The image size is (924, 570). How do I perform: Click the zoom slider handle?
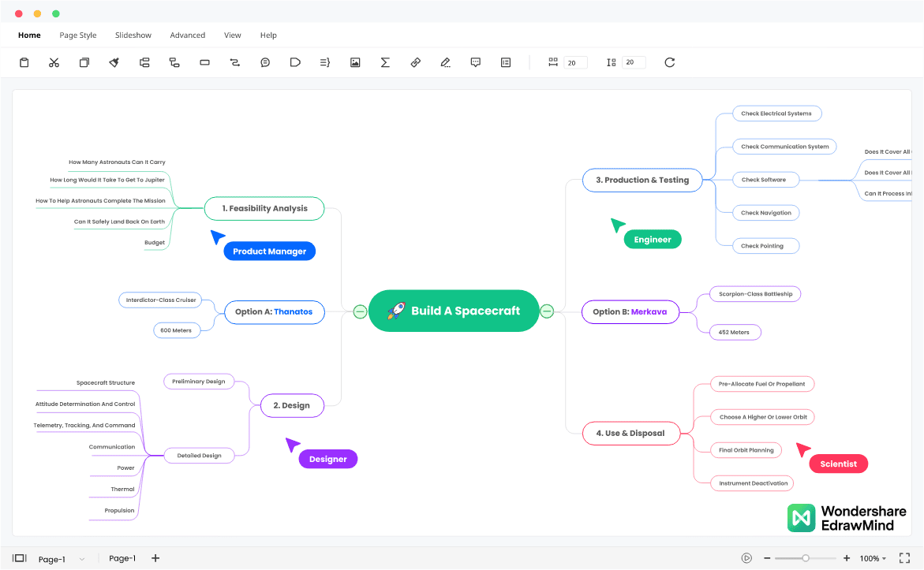point(806,558)
